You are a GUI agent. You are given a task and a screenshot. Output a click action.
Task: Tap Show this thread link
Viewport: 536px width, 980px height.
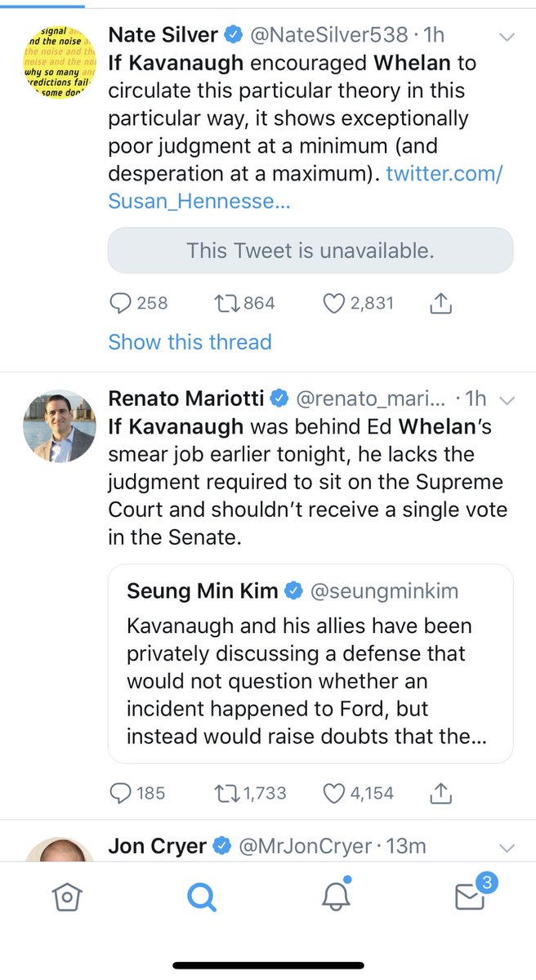(190, 342)
